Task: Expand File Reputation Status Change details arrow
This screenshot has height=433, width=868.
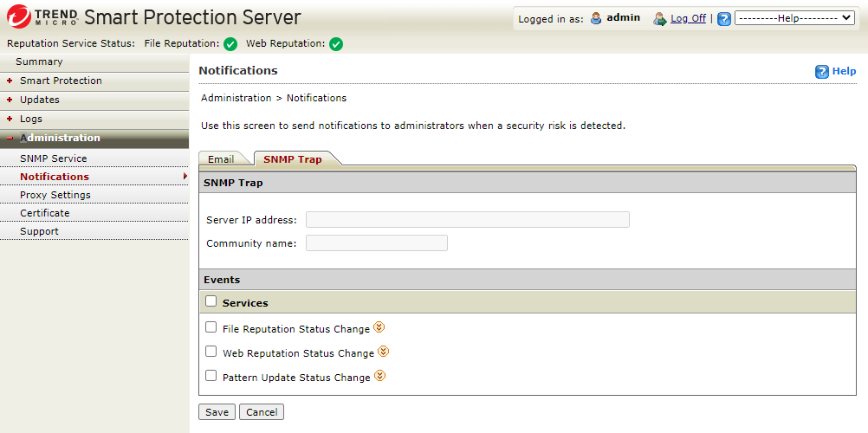Action: click(379, 328)
